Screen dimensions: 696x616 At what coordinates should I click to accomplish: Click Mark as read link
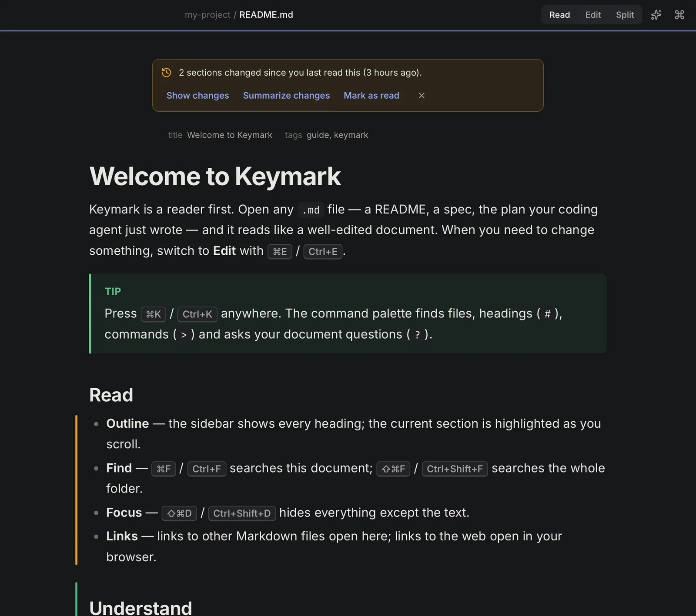[x=371, y=96]
